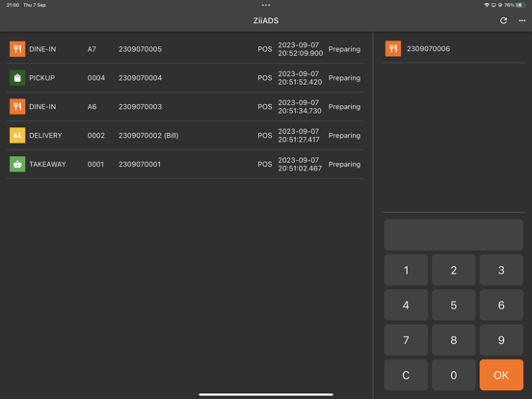This screenshot has width=532, height=399.
Task: Tap the home indicator bar at bottom
Action: pos(266,394)
